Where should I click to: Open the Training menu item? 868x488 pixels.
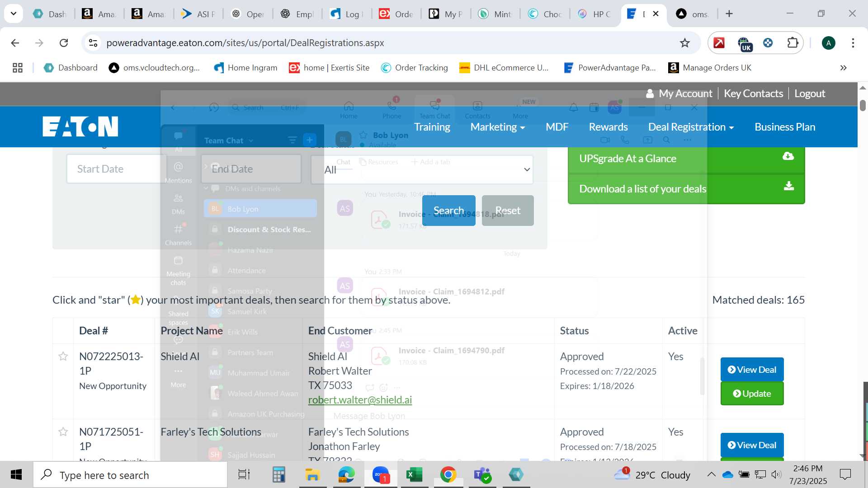click(432, 127)
